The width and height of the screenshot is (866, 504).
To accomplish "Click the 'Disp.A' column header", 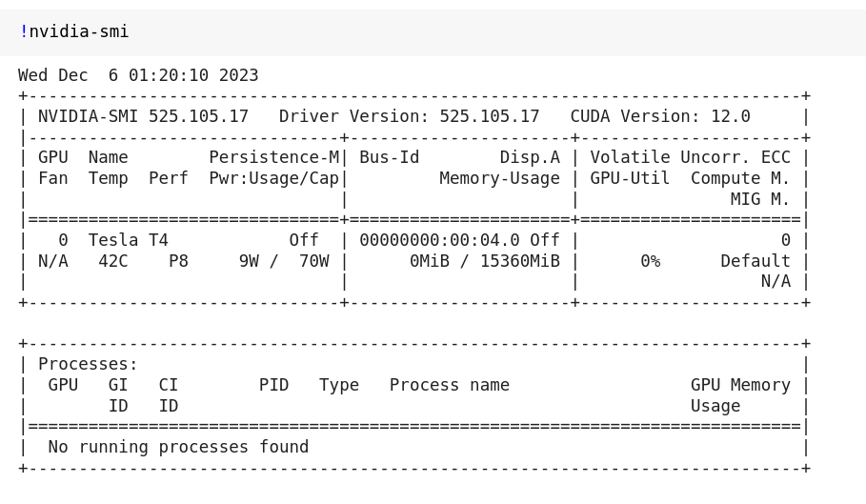I will (531, 157).
